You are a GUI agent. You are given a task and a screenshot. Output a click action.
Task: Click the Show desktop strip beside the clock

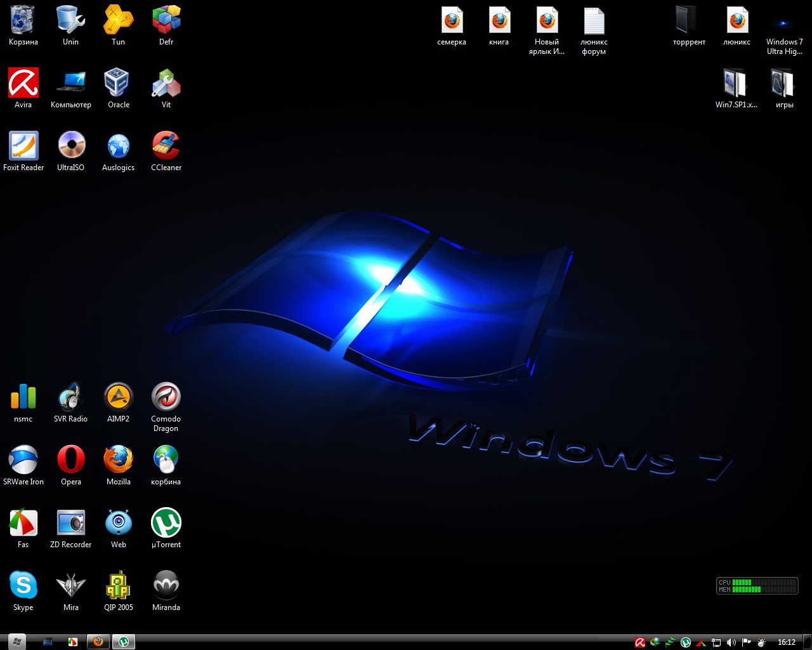(807, 642)
